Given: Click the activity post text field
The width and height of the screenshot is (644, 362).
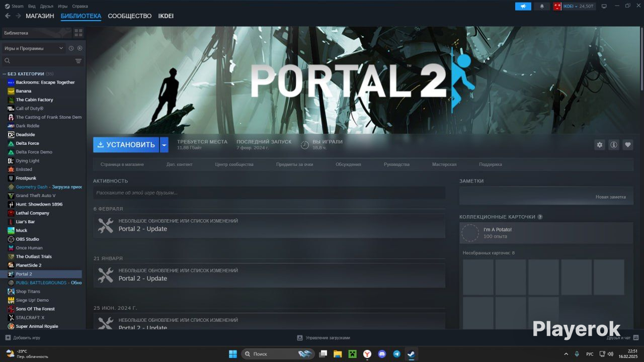Looking at the screenshot, I should (269, 193).
